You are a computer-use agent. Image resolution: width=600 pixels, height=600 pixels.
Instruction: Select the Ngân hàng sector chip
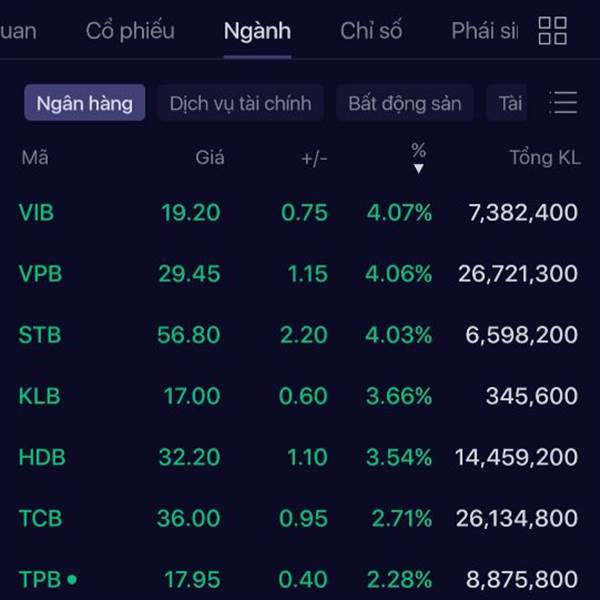[x=85, y=103]
